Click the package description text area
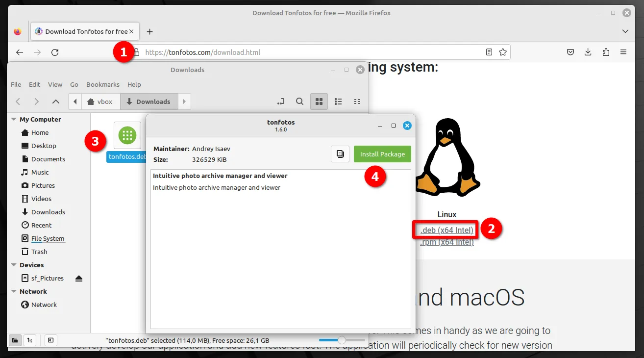The height and width of the screenshot is (358, 644). click(281, 249)
